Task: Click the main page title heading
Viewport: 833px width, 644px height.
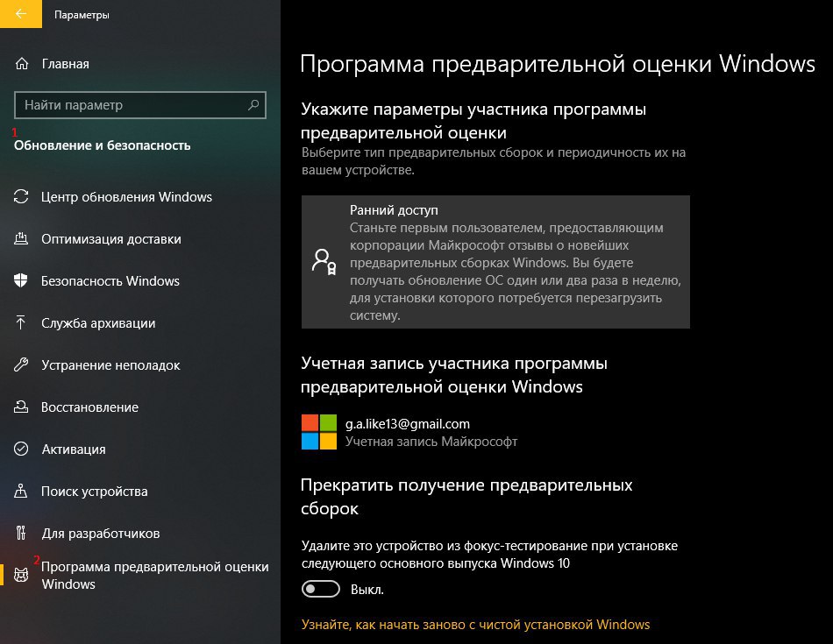Action: pos(558,64)
